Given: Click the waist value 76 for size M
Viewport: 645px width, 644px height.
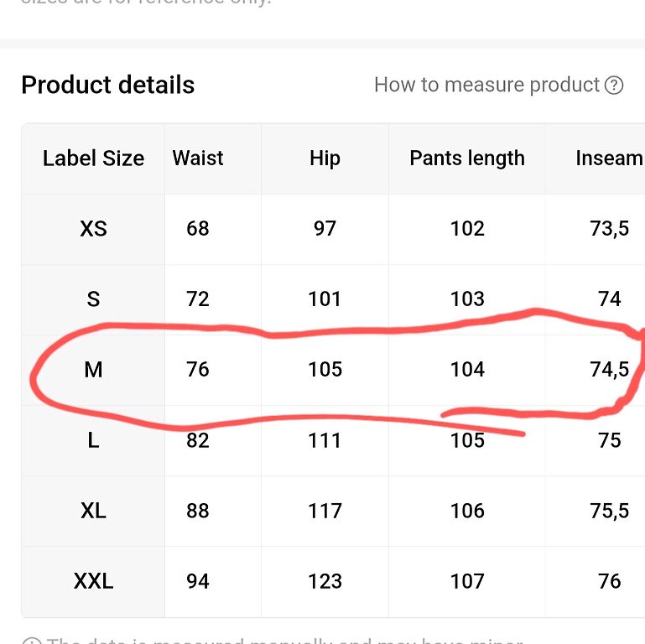Looking at the screenshot, I should point(198,369).
